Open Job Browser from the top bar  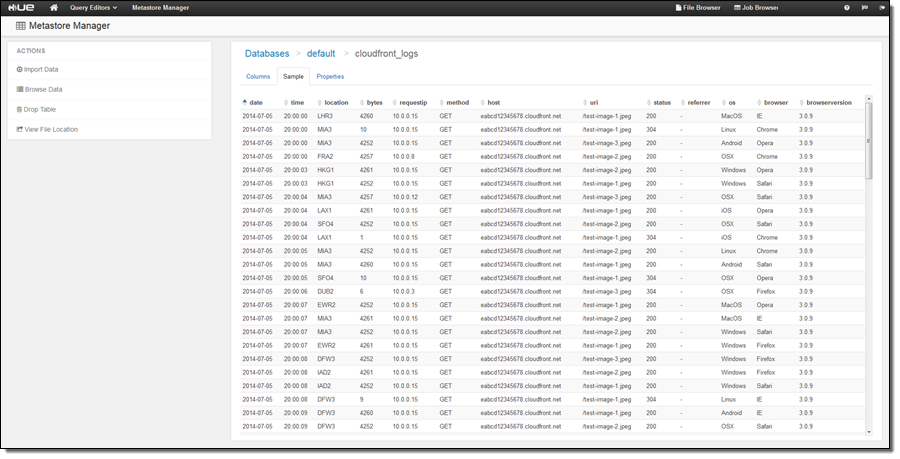[x=755, y=7]
